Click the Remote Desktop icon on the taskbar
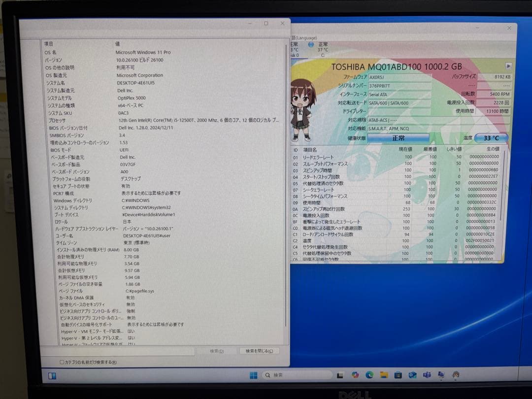Screen dimensions: 532x399 pos(441,374)
